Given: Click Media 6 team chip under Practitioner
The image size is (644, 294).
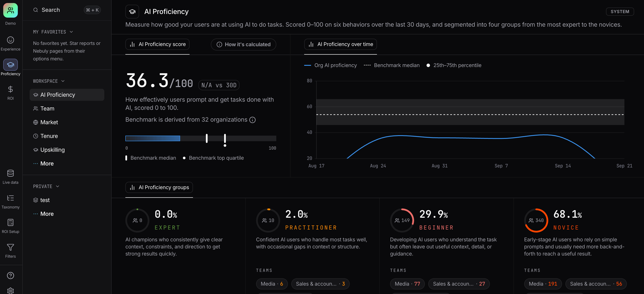Looking at the screenshot, I should click(272, 284).
